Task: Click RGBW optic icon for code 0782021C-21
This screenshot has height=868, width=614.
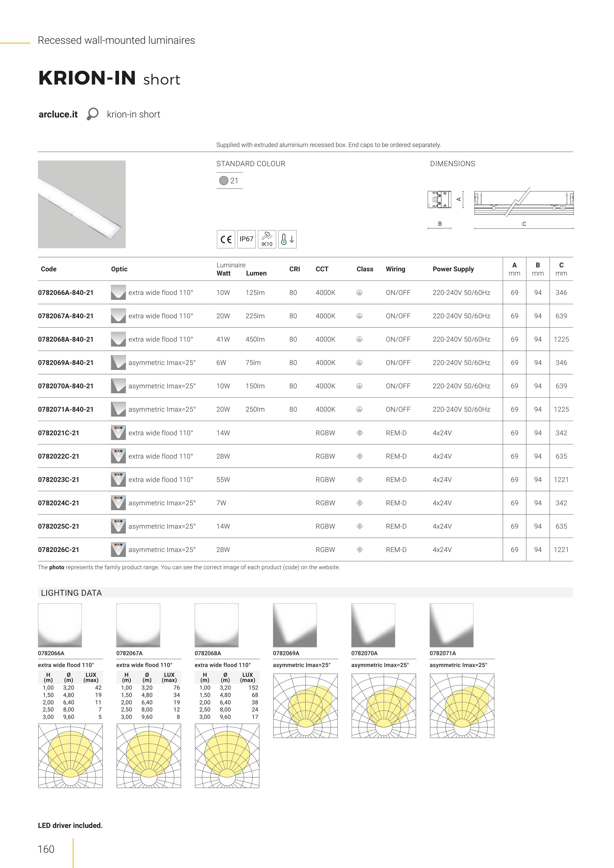Action: 118,433
